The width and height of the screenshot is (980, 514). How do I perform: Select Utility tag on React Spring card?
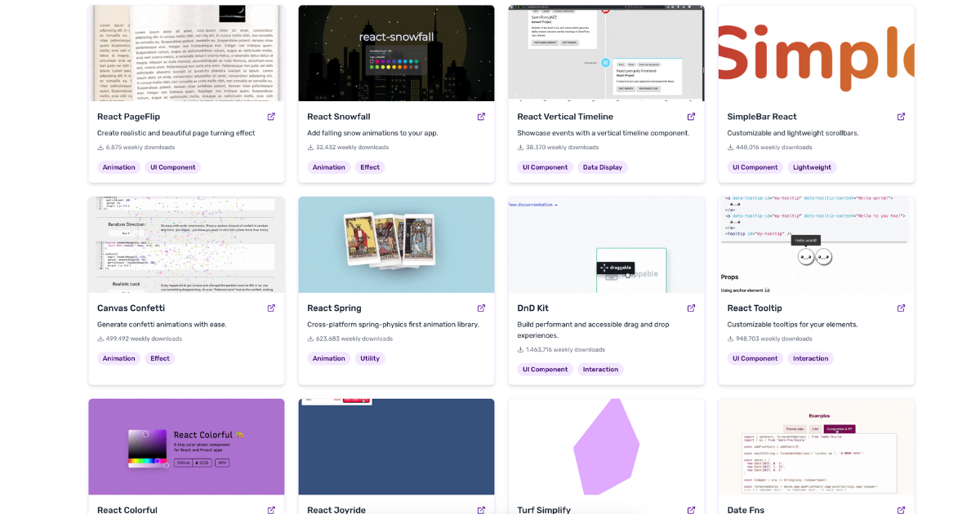(370, 358)
